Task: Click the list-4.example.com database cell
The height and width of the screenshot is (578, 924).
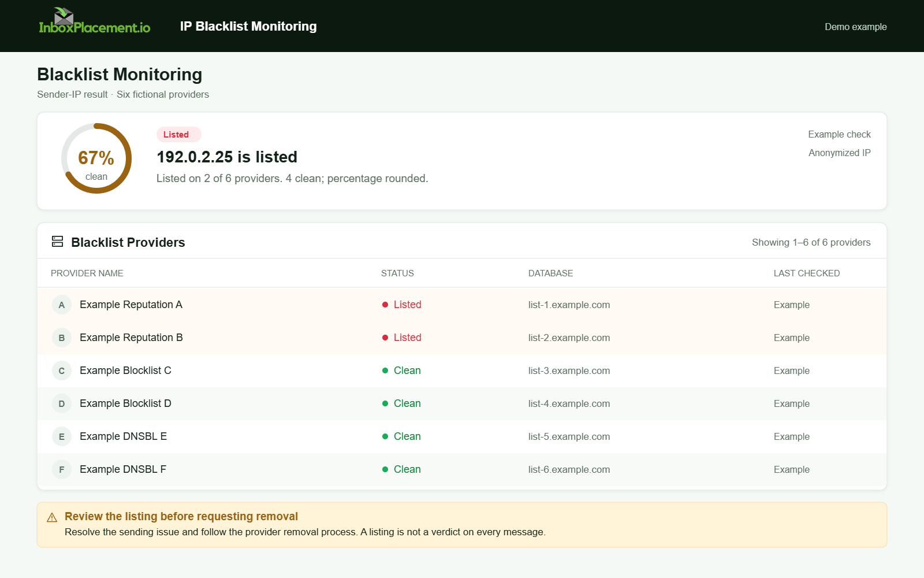Action: point(569,403)
